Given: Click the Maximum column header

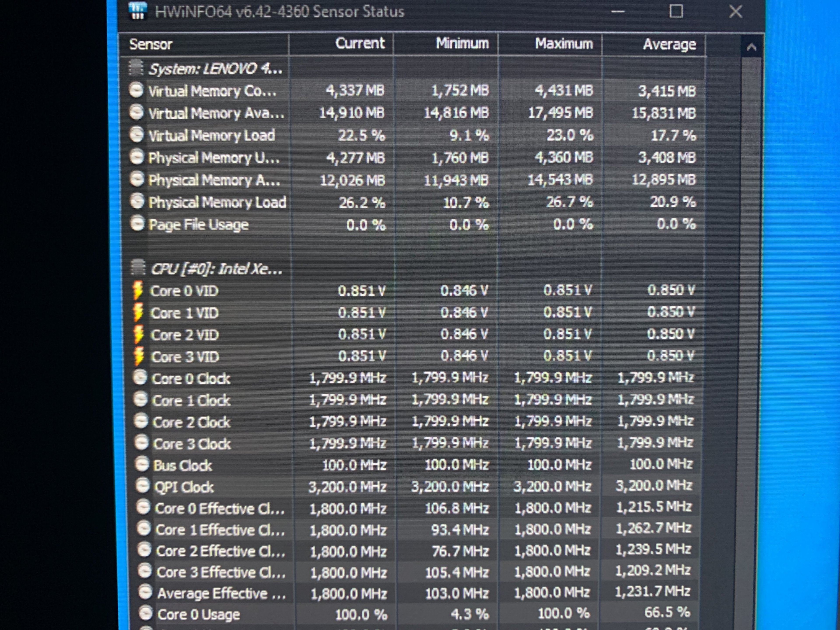Looking at the screenshot, I should coord(563,44).
